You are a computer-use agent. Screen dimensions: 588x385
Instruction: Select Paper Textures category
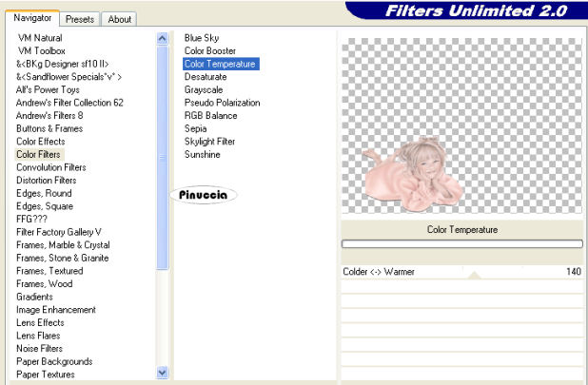(46, 375)
